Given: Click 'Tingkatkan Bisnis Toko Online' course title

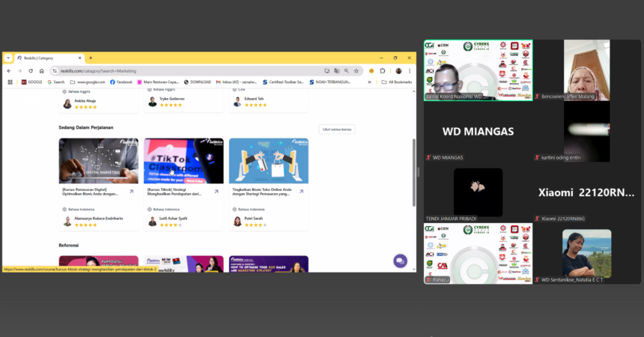Looking at the screenshot, I should coord(262,192).
